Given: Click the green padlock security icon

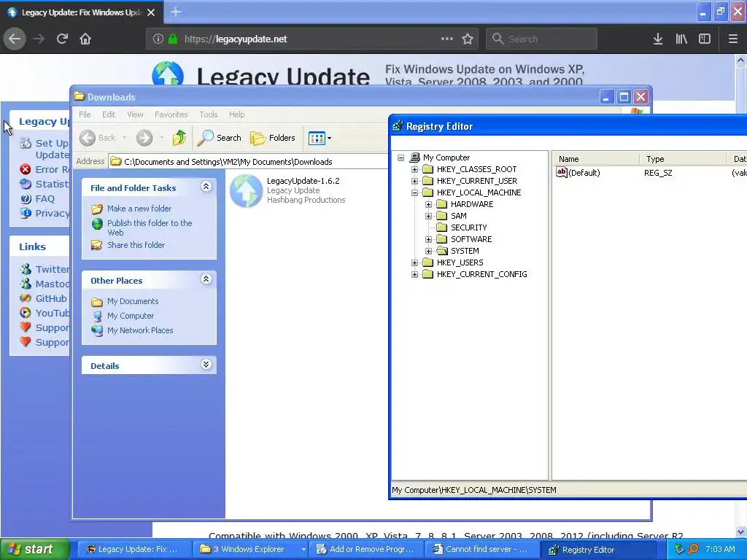Looking at the screenshot, I should 173,39.
